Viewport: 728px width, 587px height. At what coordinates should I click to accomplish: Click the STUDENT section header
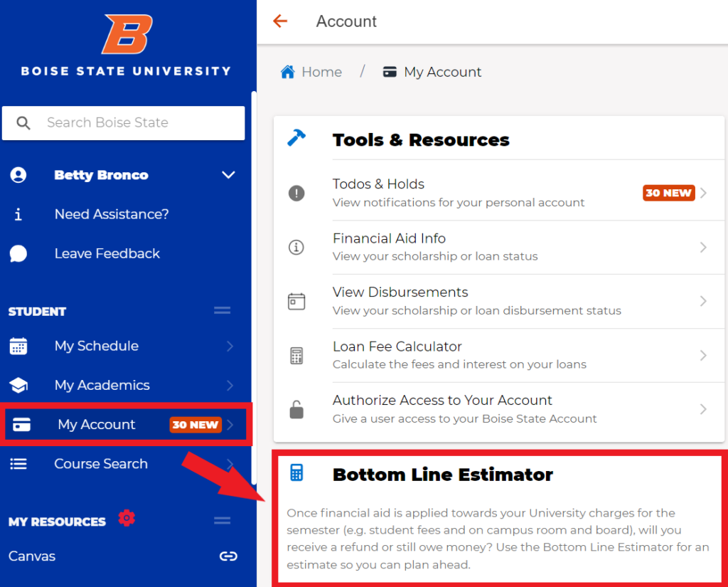tap(37, 312)
